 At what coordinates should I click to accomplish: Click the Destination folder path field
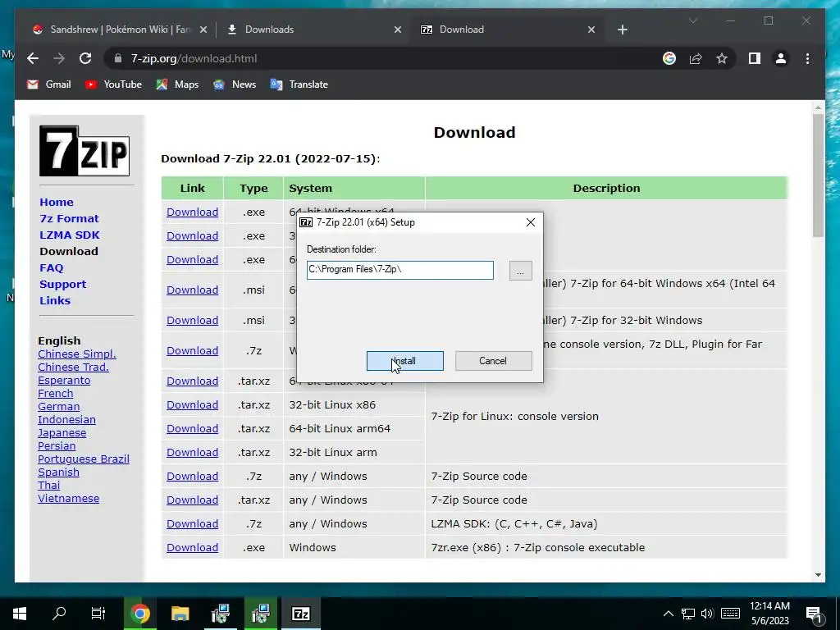(x=399, y=270)
